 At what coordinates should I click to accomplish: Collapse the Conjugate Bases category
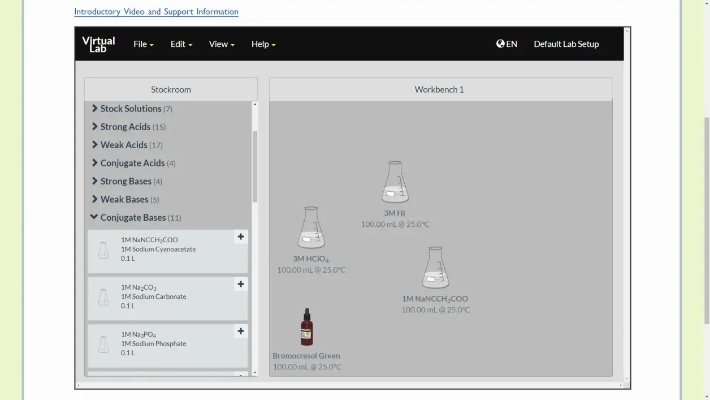pyautogui.click(x=136, y=217)
